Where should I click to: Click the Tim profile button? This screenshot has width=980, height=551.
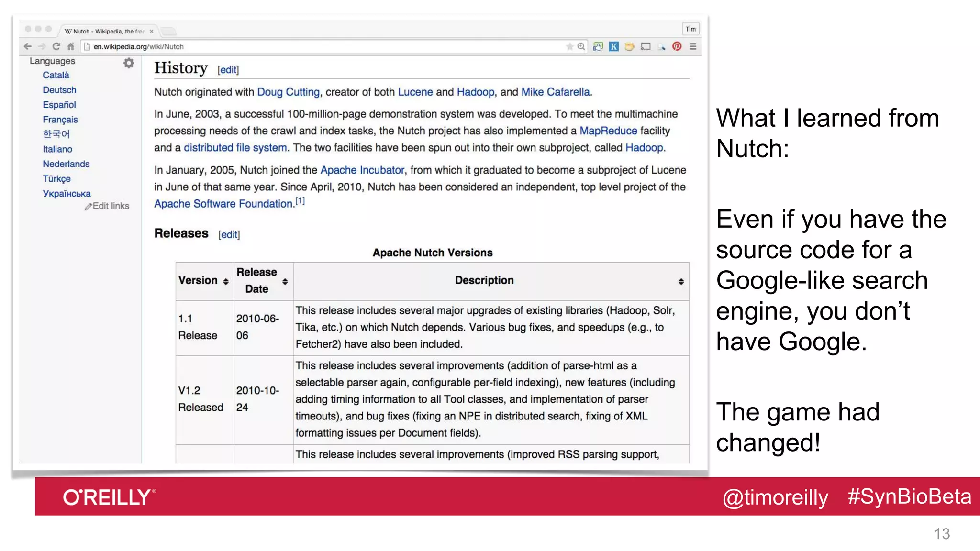[690, 29]
